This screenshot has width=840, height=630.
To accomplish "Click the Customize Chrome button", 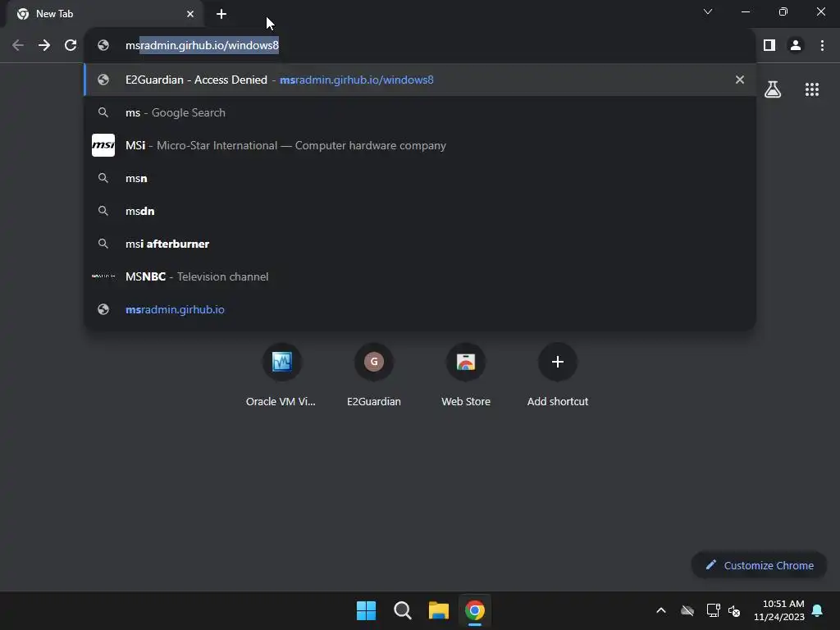I will coord(759,565).
